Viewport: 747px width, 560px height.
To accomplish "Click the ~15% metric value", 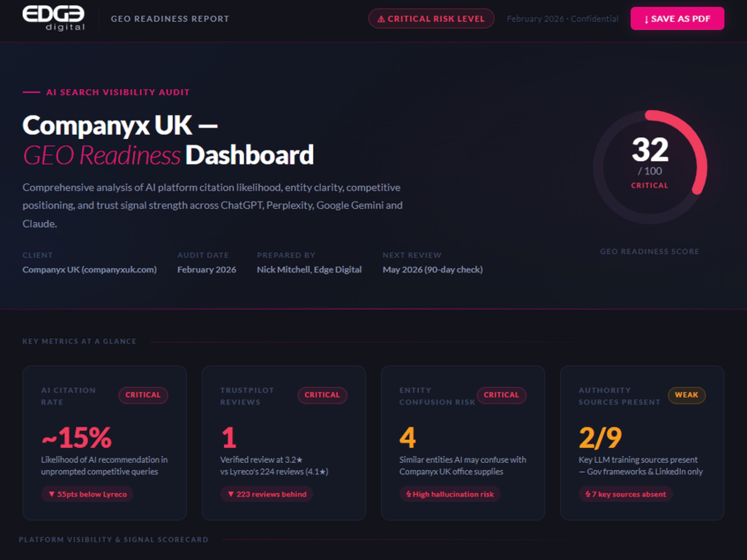I will (76, 438).
